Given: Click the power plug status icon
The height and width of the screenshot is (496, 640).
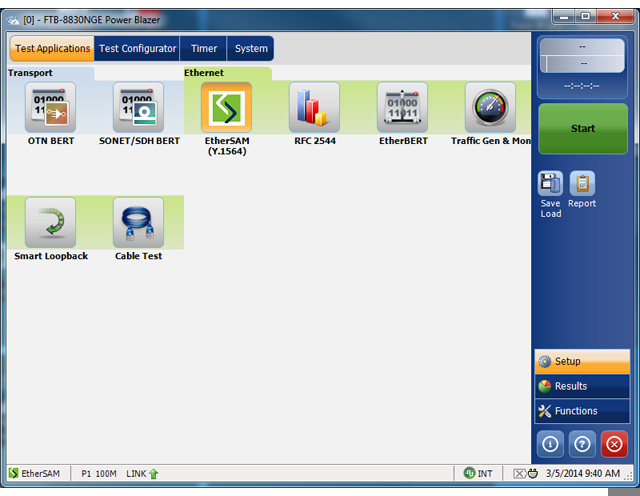Looking at the screenshot, I should 533,473.
